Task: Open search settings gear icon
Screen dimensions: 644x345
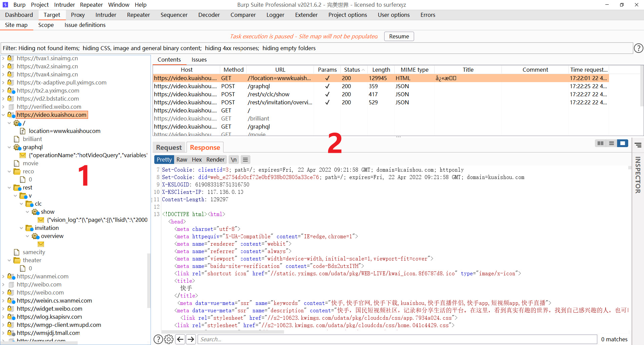Action: point(169,339)
